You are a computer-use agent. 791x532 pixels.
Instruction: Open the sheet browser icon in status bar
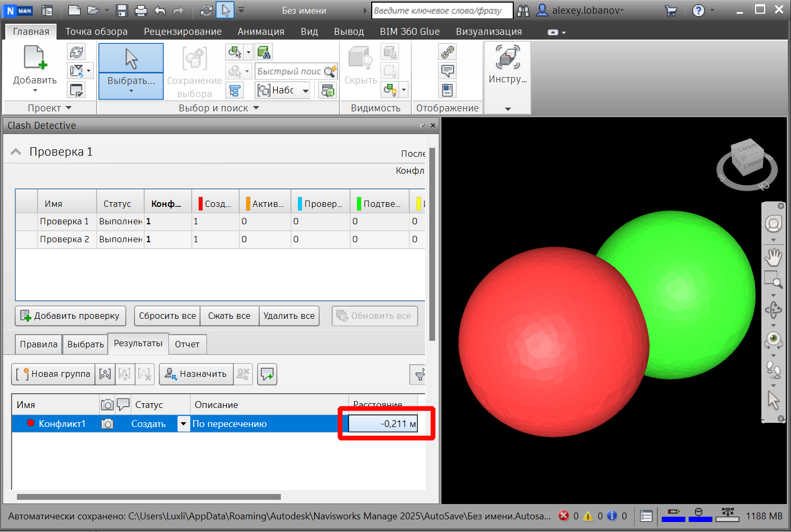pyautogui.click(x=646, y=516)
